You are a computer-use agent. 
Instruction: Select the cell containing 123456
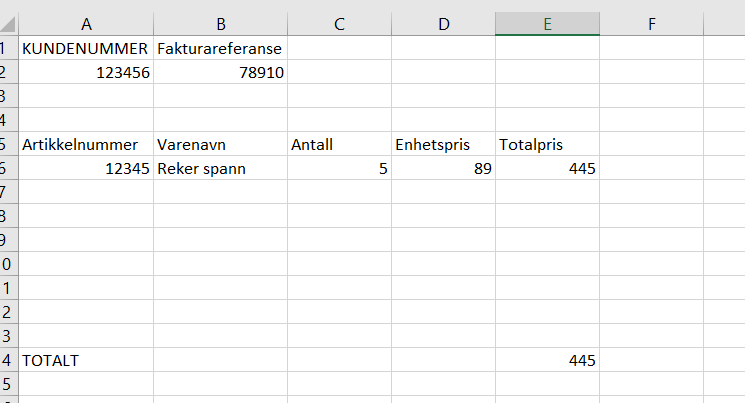click(86, 72)
